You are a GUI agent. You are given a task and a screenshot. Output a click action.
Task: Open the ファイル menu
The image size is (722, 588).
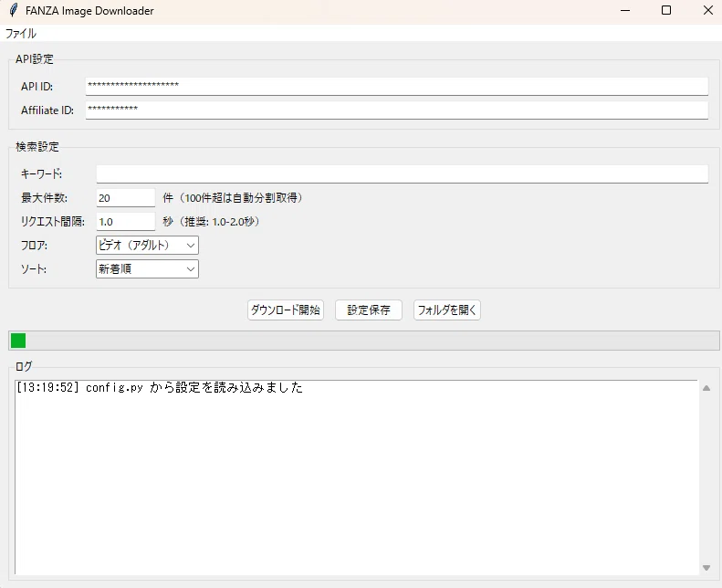(x=20, y=33)
